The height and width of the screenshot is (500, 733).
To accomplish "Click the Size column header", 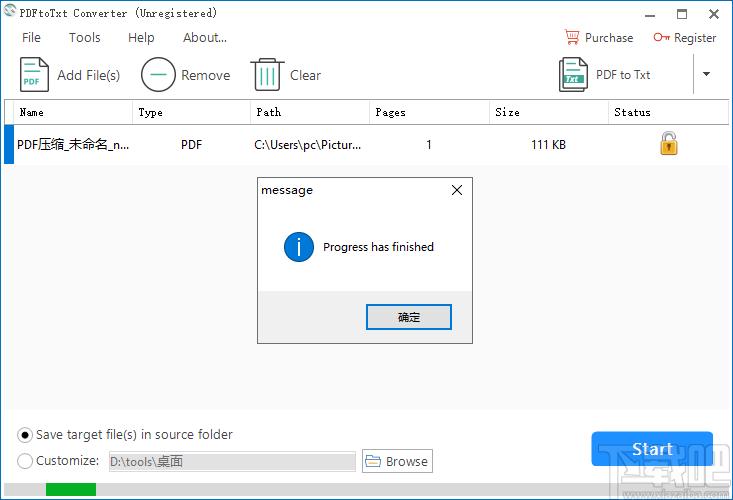I will point(549,112).
